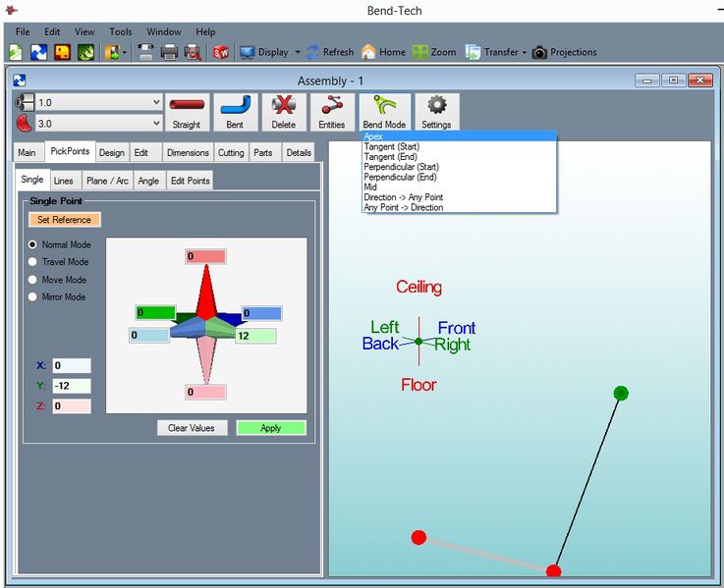
Task: Select Any Point -> Direction bend mode
Action: (459, 207)
